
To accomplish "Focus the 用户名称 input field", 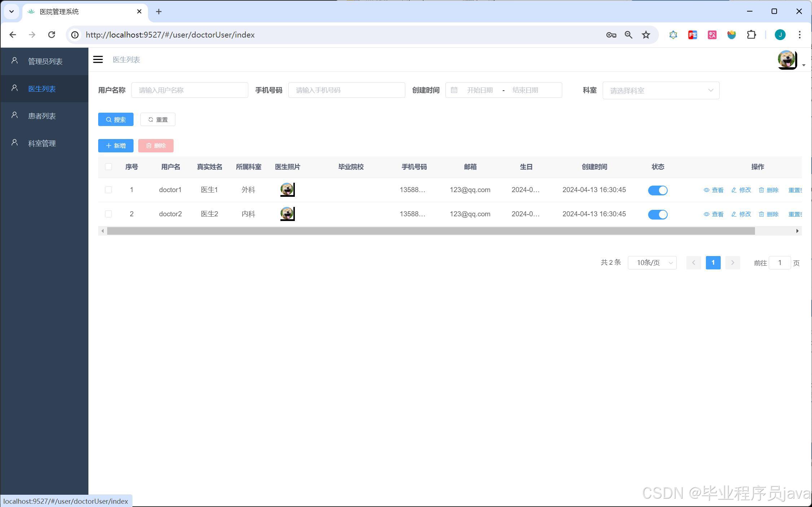I will [x=190, y=90].
